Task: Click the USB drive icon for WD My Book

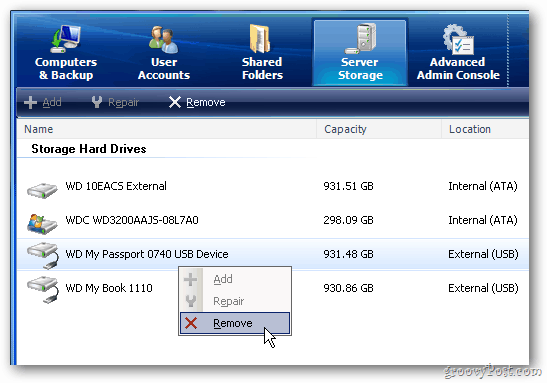Action: pos(43,290)
